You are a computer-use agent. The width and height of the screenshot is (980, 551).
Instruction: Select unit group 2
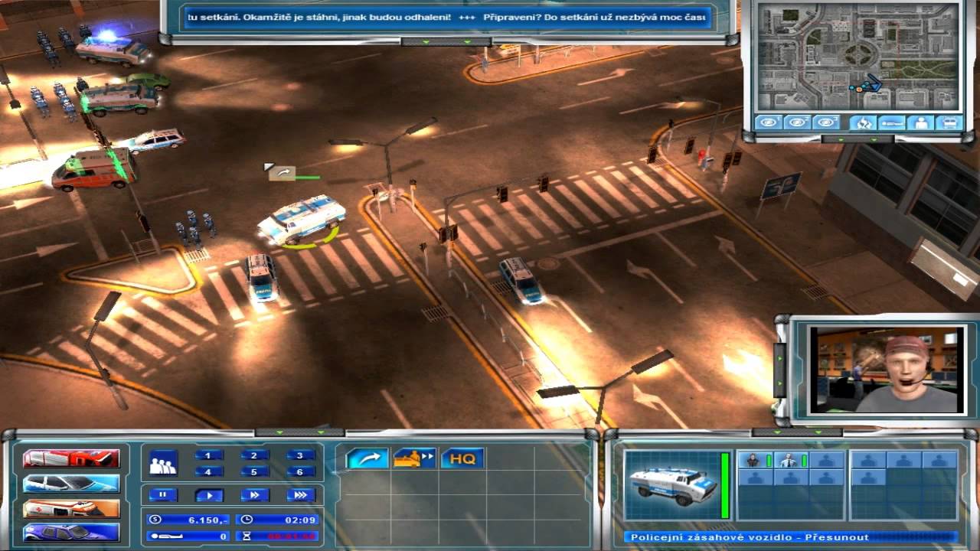coord(255,455)
